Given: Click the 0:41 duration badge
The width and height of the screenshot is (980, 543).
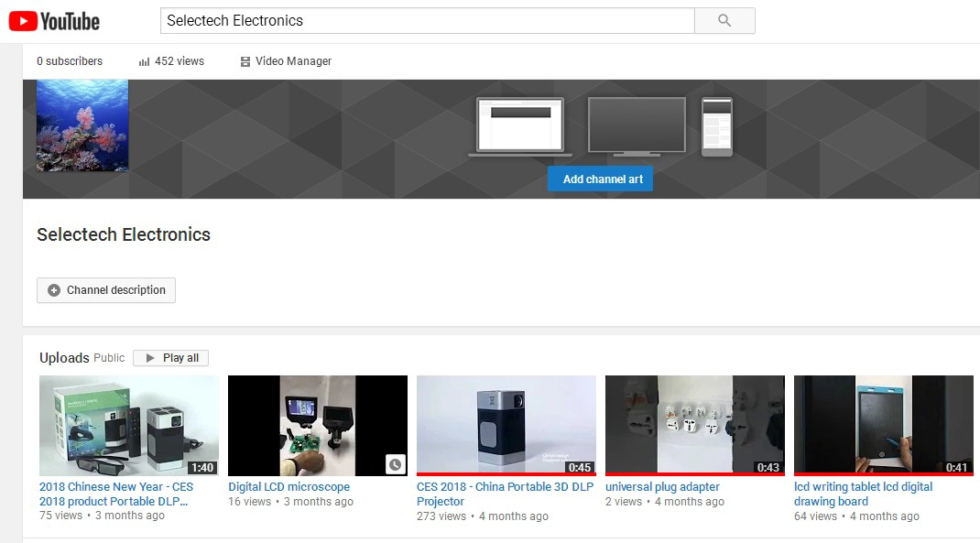Looking at the screenshot, I should pos(956,467).
